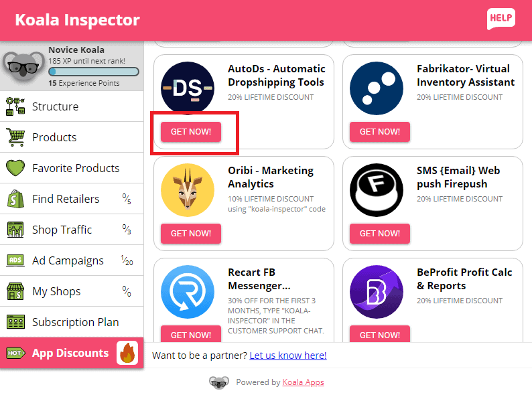Open Favorite Products section
The height and width of the screenshot is (393, 532).
72,168
